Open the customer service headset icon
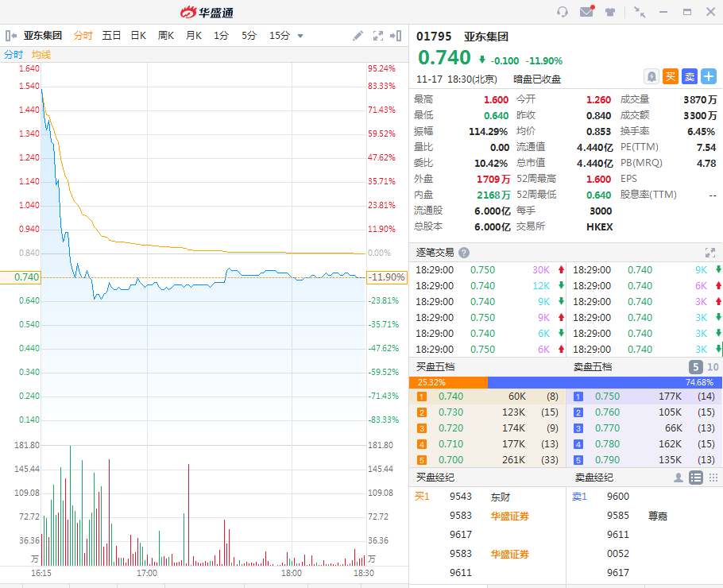The image size is (723, 588). point(562,12)
